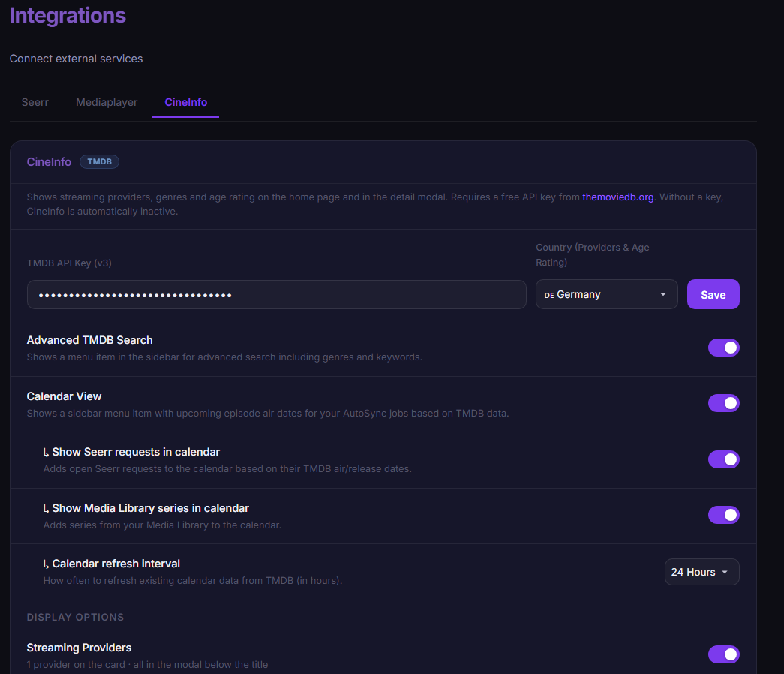Click the Save button
The height and width of the screenshot is (674, 784).
[713, 295]
